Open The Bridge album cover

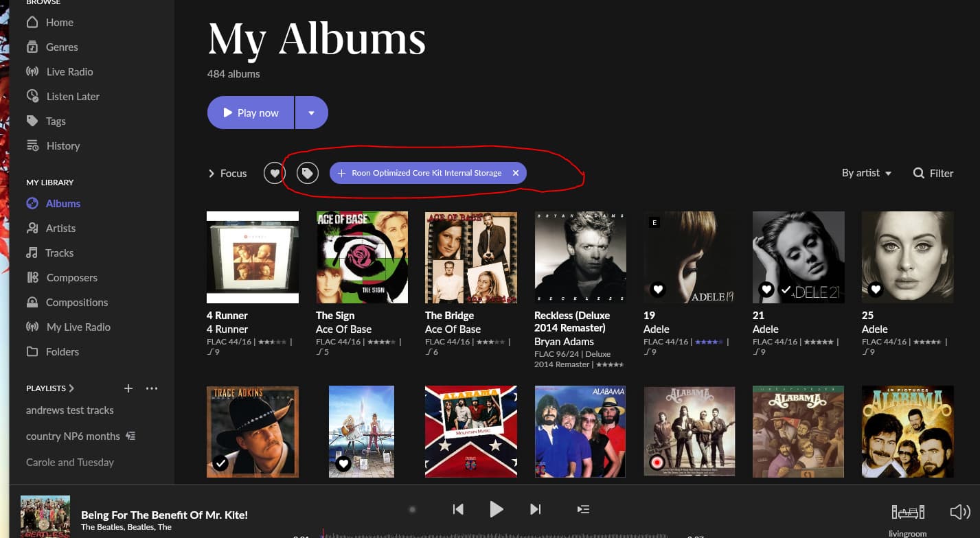click(471, 257)
